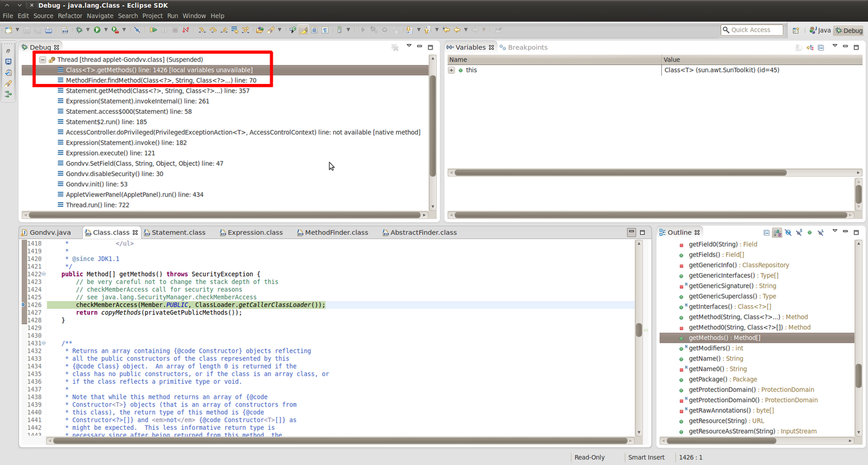Click the Next Annotation icon

[409, 30]
